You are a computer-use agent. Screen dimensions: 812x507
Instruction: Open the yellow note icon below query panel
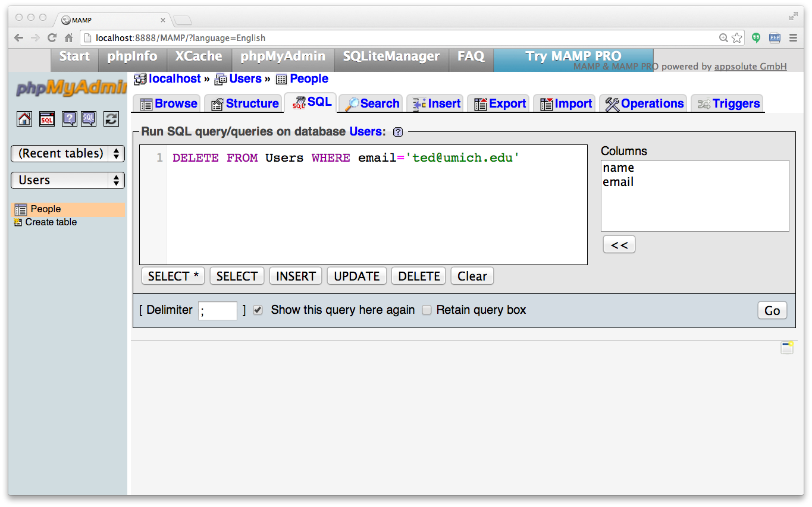[x=787, y=348]
